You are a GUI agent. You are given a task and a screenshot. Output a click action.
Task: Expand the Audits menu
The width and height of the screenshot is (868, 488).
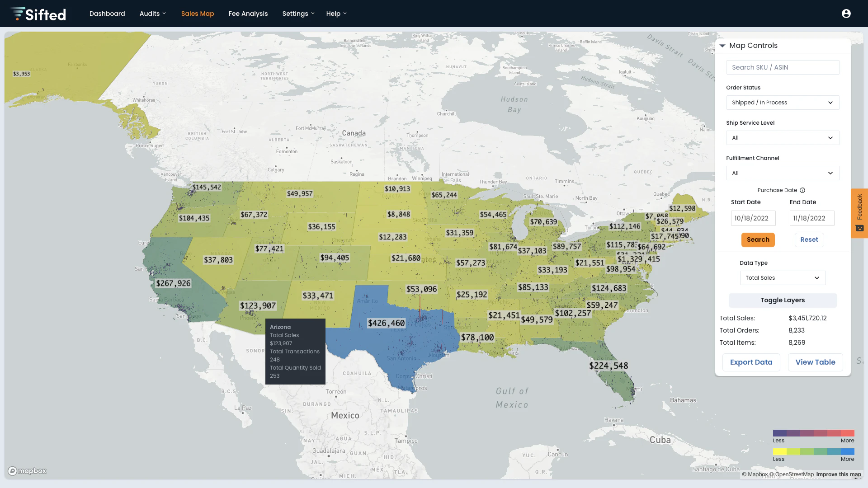152,14
